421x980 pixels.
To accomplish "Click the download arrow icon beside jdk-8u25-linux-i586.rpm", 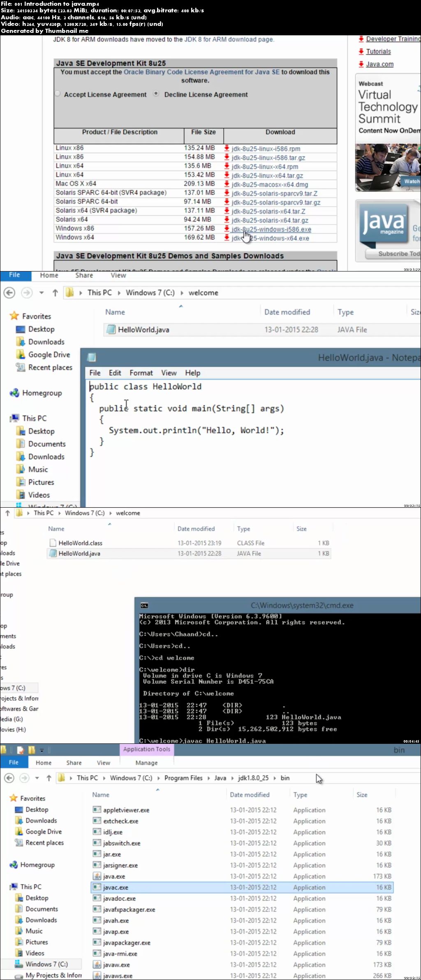I will point(227,148).
